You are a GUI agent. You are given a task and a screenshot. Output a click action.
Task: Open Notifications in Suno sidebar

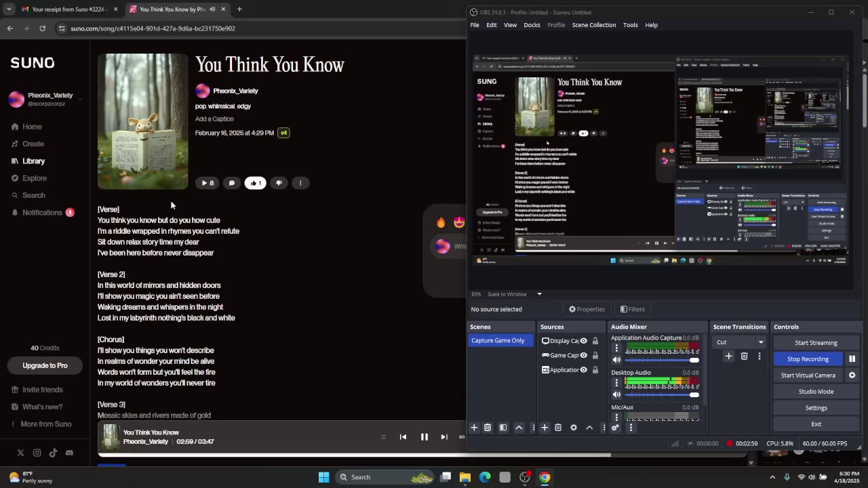click(42, 212)
